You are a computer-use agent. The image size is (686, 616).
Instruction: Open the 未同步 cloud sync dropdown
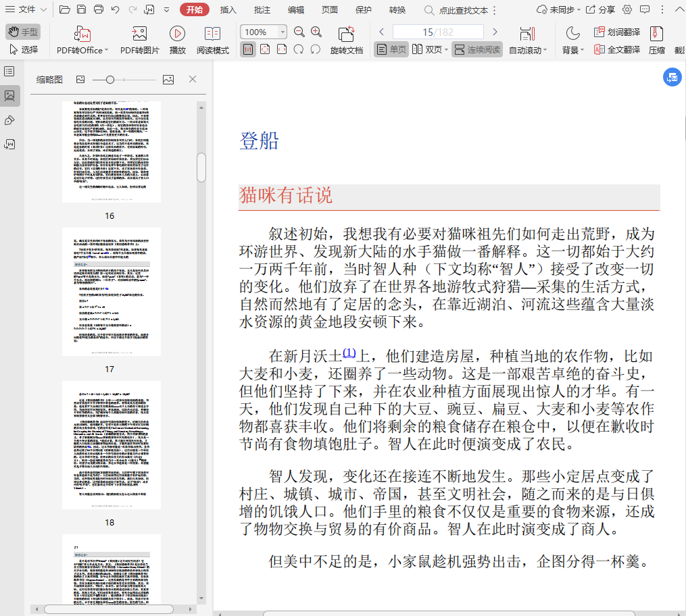click(559, 9)
